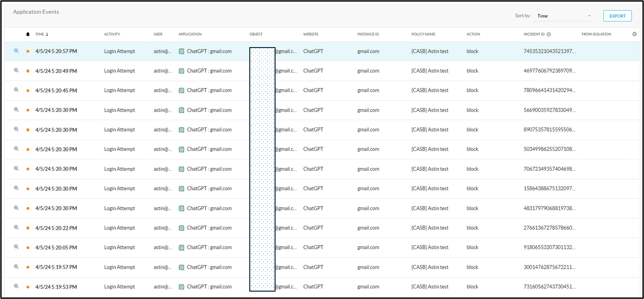The width and height of the screenshot is (644, 299).
Task: Click orange alert dot in 5:20:49 PM row
Action: [x=28, y=71]
